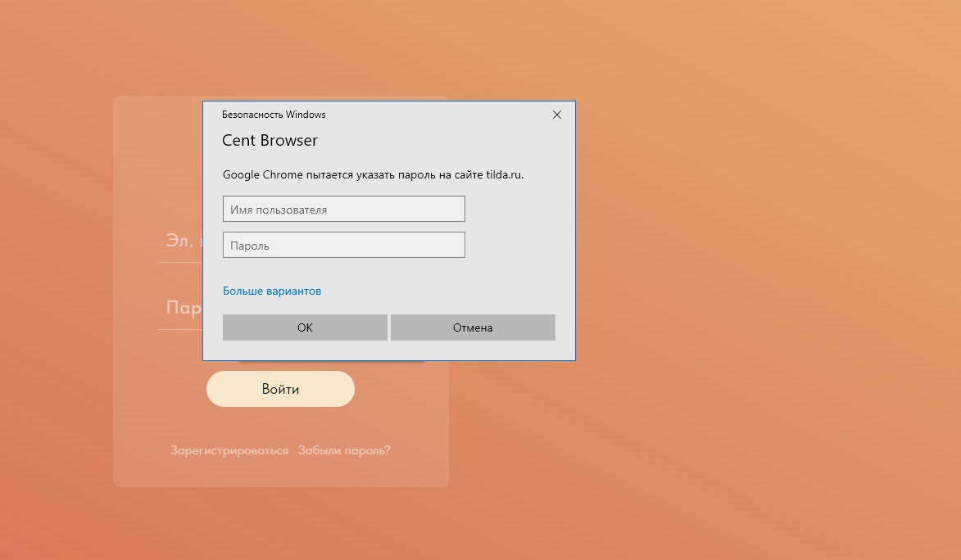Focus the dialog's Пароль input field
Screen dimensions: 961x560
(x=343, y=246)
